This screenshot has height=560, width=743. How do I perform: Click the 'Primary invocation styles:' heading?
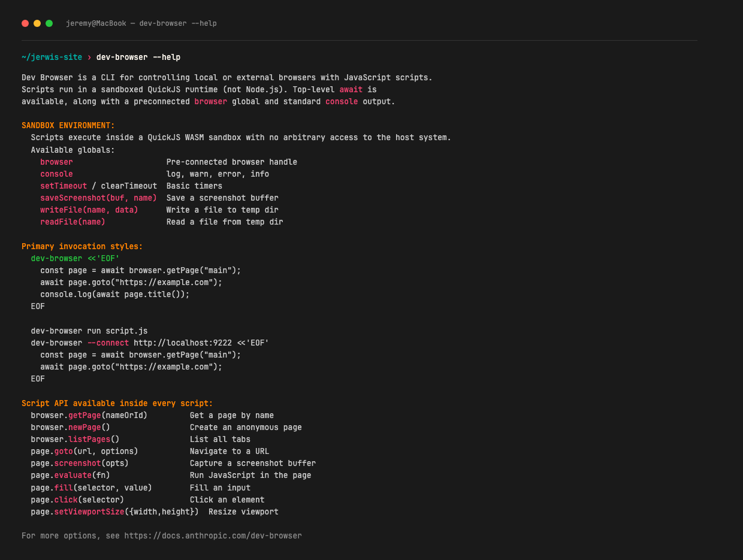pos(82,247)
